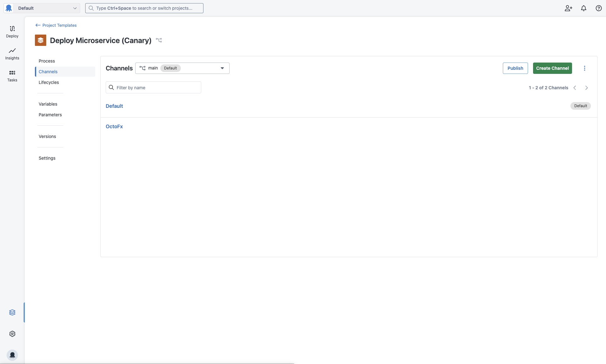Click the Publish button
This screenshot has height=364, width=606.
pos(515,68)
